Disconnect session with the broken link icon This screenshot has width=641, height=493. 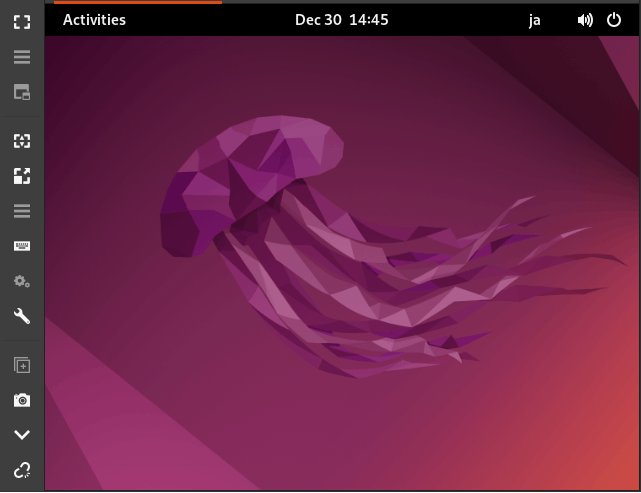[x=22, y=470]
